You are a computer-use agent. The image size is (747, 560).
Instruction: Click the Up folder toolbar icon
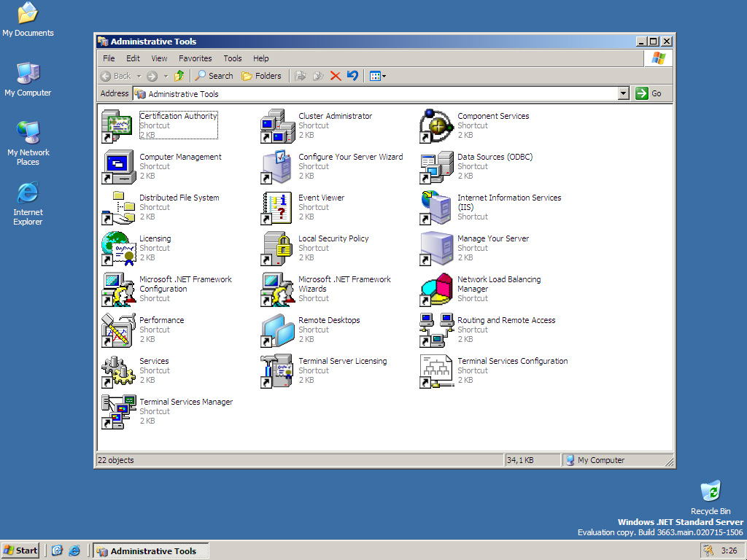pyautogui.click(x=179, y=76)
